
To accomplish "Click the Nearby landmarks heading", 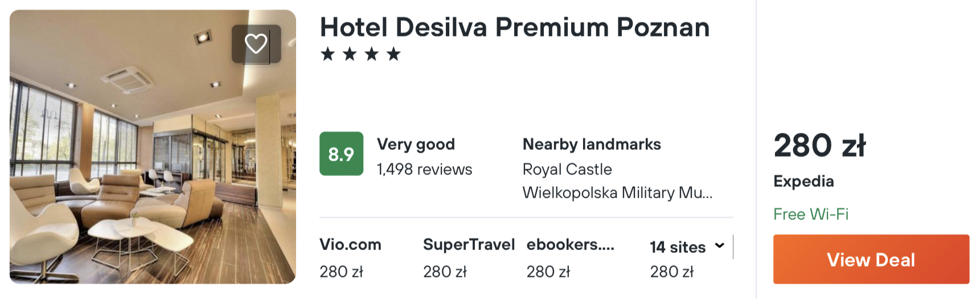I will 592,144.
